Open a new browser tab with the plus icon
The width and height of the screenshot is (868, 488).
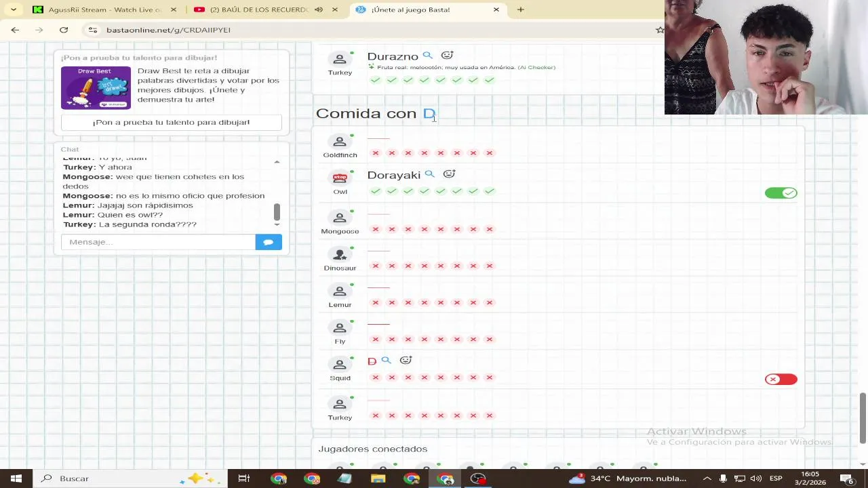point(521,9)
